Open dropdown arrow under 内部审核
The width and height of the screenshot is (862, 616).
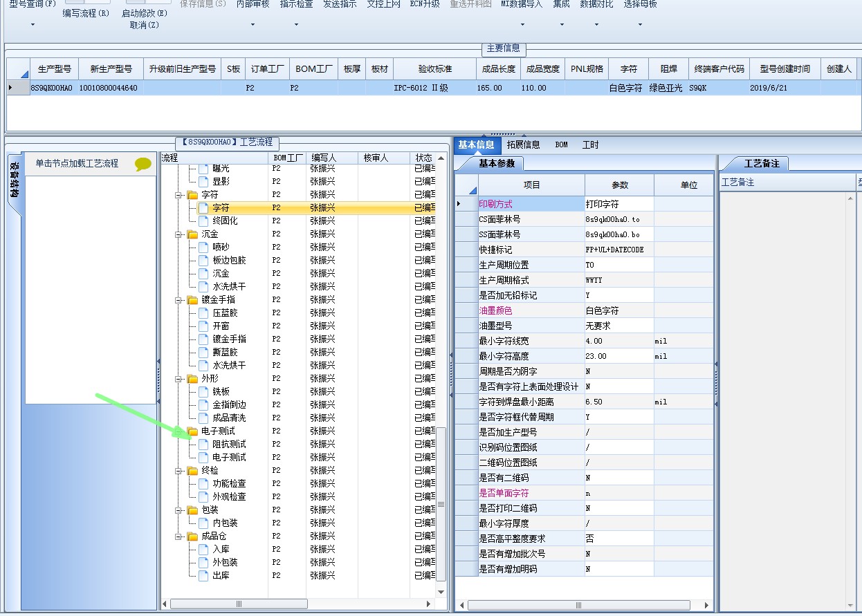pos(253,26)
